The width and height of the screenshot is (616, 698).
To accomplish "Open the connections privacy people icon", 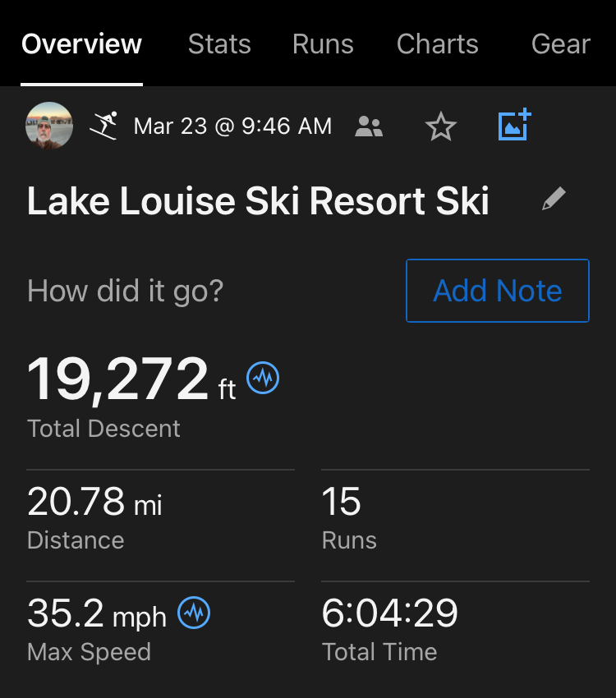I will point(369,126).
